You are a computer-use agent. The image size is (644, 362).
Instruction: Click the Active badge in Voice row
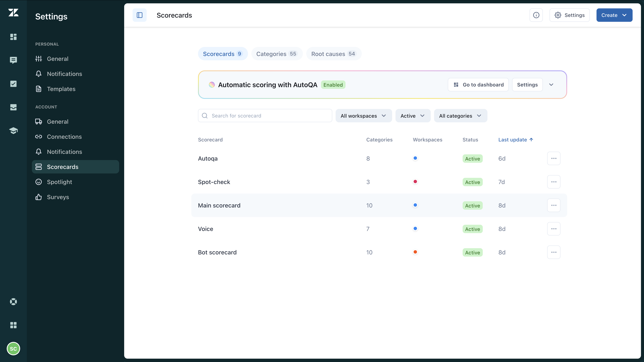coord(473,229)
